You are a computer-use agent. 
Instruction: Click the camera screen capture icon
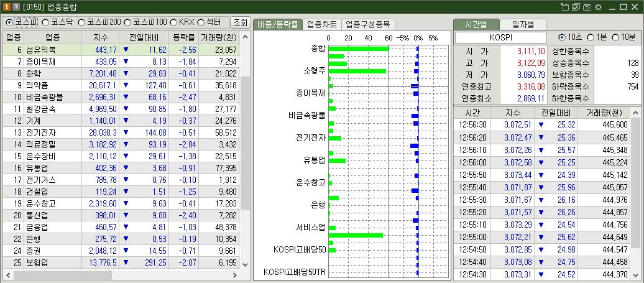pyautogui.click(x=587, y=7)
